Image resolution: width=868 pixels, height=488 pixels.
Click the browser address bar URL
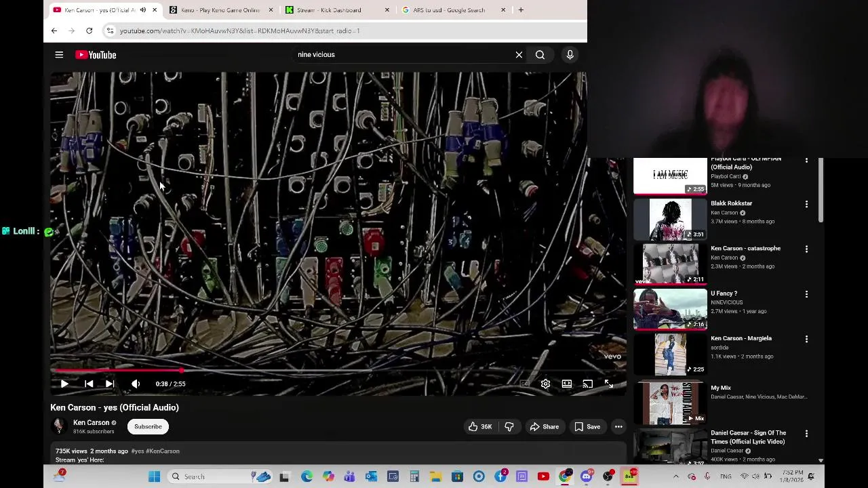[239, 30]
